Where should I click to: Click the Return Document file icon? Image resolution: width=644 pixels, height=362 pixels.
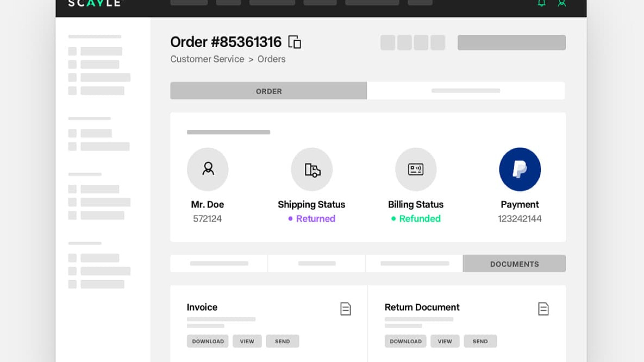(543, 309)
